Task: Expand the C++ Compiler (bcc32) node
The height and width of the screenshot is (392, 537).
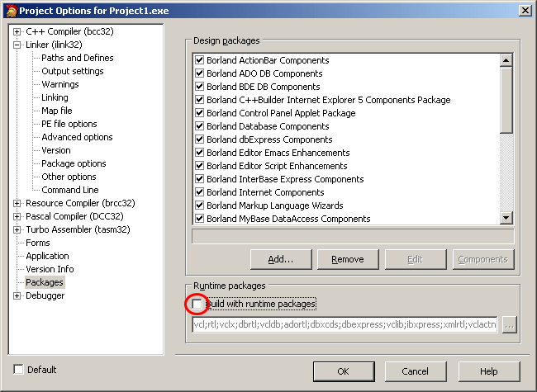Action: (x=17, y=31)
